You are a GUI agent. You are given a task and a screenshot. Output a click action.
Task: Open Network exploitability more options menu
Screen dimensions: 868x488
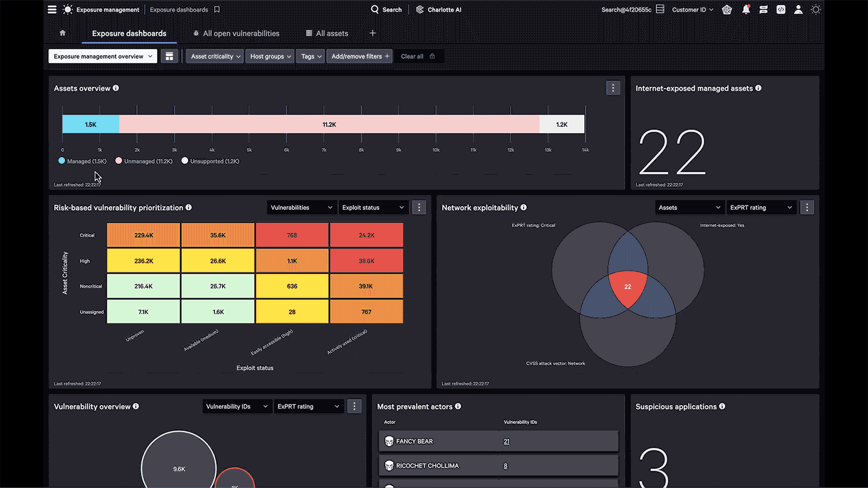807,208
